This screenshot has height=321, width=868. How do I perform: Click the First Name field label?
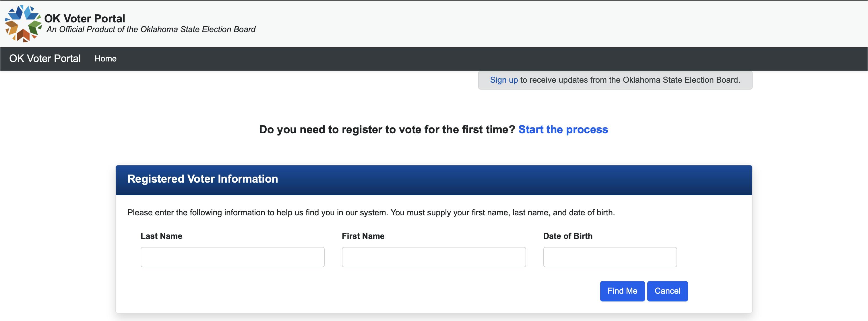click(x=363, y=236)
